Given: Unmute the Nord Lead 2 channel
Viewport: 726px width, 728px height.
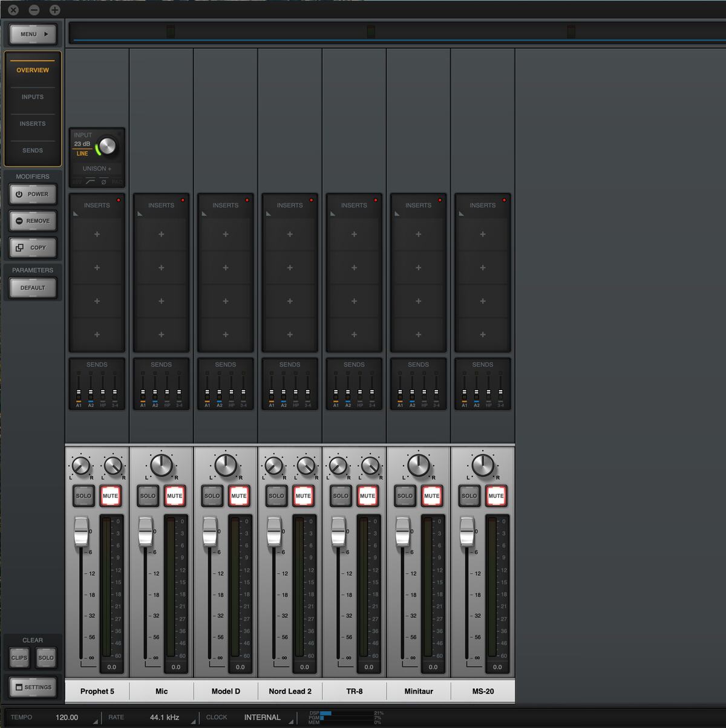Looking at the screenshot, I should coord(303,496).
